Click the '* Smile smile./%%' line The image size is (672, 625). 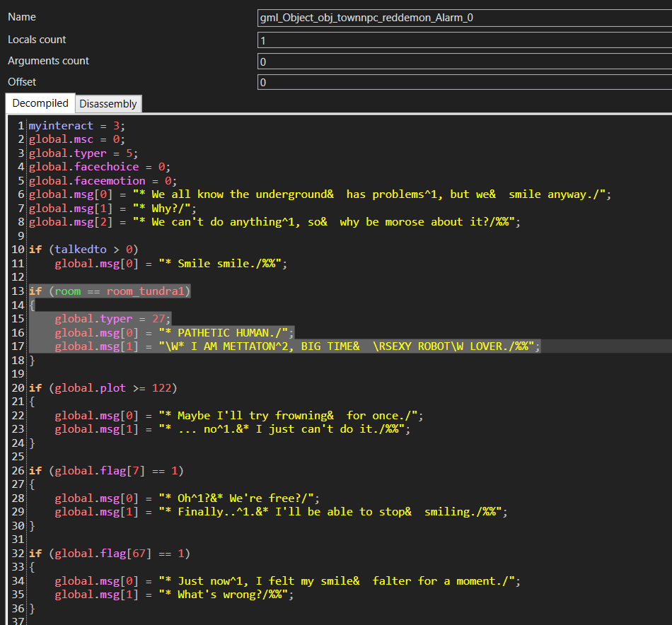coord(170,264)
